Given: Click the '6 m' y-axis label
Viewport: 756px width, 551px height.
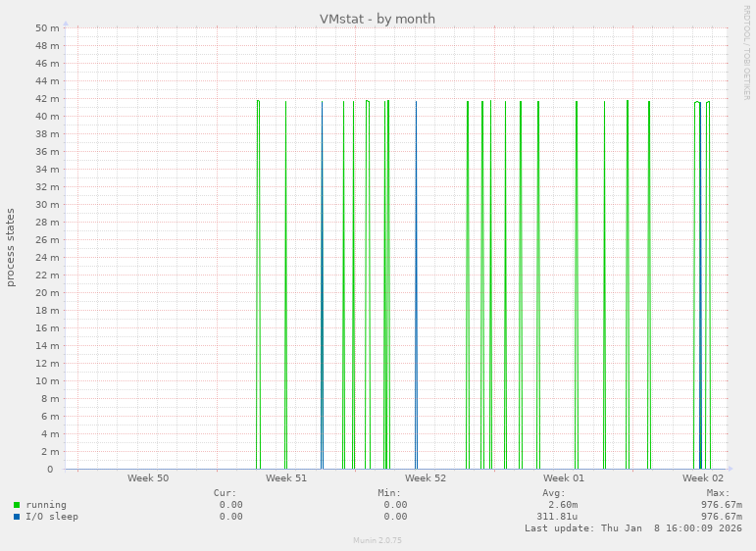Looking at the screenshot, I should pyautogui.click(x=50, y=416).
